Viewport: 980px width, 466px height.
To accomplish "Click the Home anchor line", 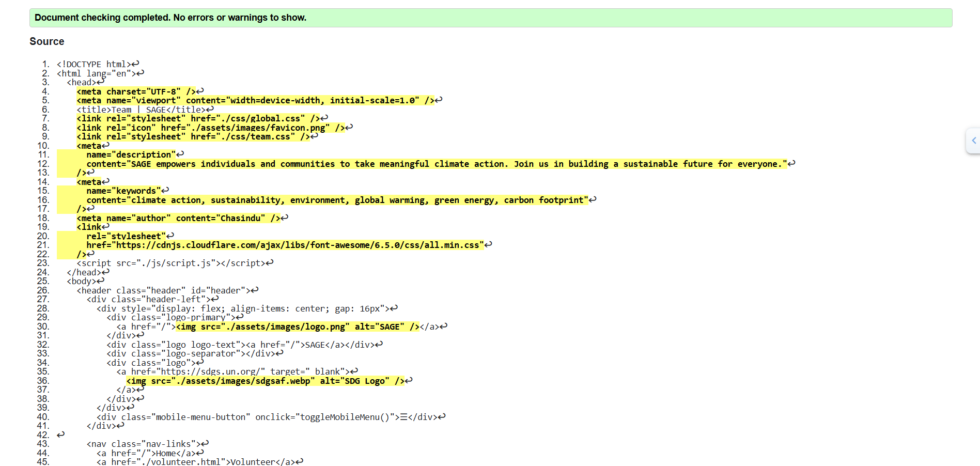I will (x=150, y=453).
